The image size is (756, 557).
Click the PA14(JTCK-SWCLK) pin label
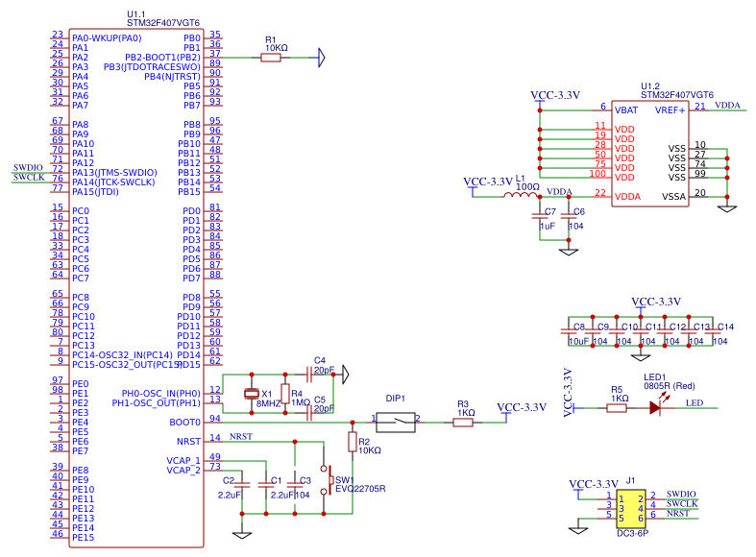[x=113, y=182]
